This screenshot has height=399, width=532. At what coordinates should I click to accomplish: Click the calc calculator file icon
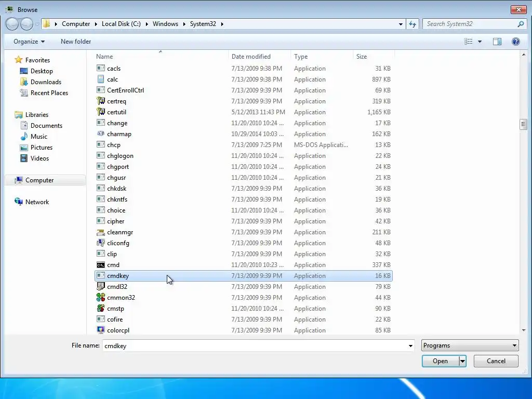[x=100, y=79]
